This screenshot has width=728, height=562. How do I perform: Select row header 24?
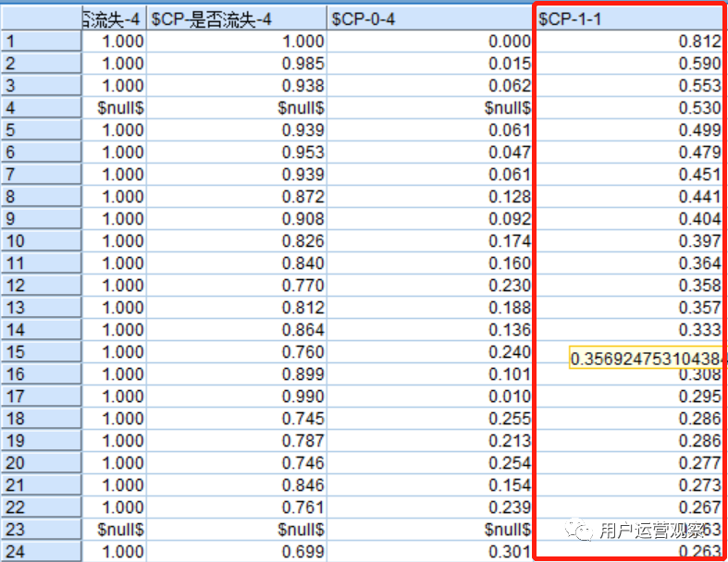tap(42, 552)
